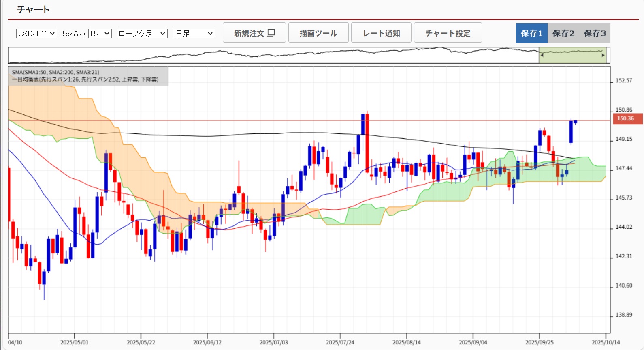Screen dimensions: 644x350
Task: Open the USDJPY currency pair dropdown
Action: (36, 34)
